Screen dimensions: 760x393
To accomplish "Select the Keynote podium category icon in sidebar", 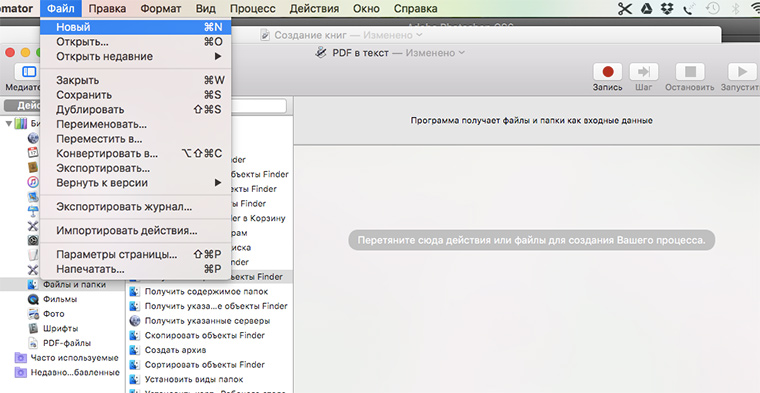I will [32, 211].
